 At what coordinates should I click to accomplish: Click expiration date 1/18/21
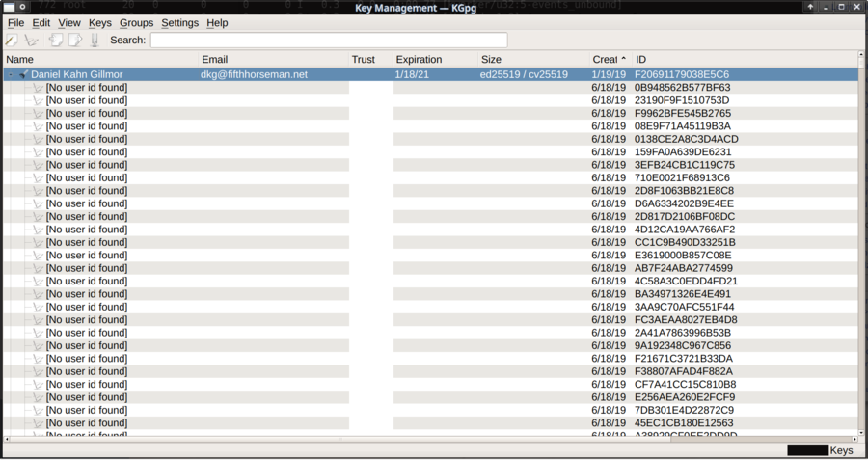tap(412, 74)
